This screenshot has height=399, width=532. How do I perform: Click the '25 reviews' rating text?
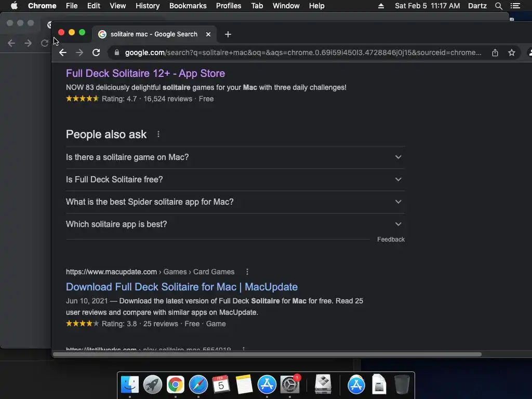(x=161, y=324)
